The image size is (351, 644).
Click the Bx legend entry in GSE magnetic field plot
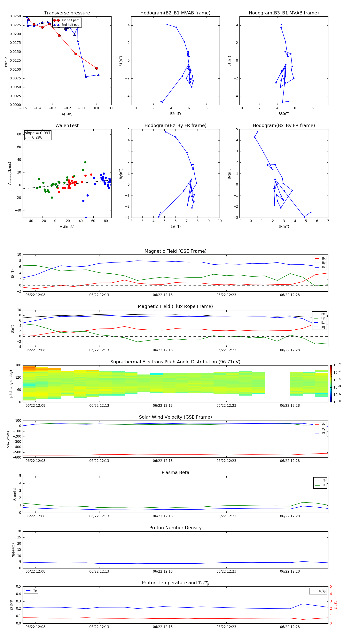pyautogui.click(x=320, y=259)
